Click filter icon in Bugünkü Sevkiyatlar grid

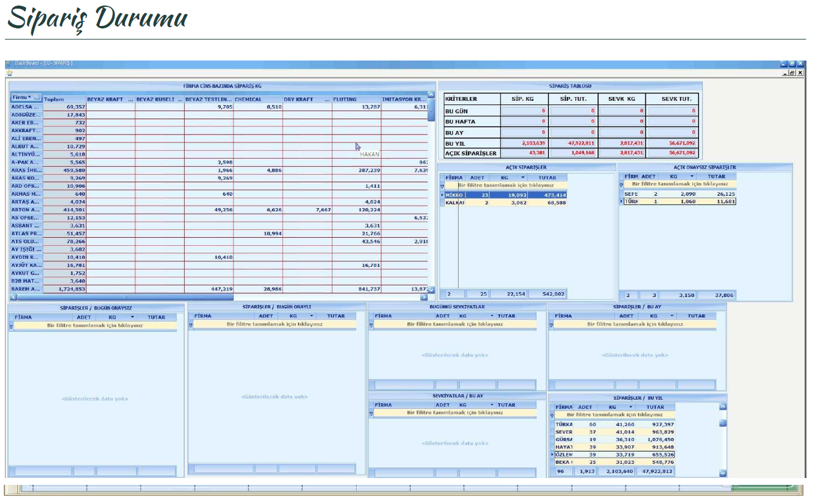(371, 325)
